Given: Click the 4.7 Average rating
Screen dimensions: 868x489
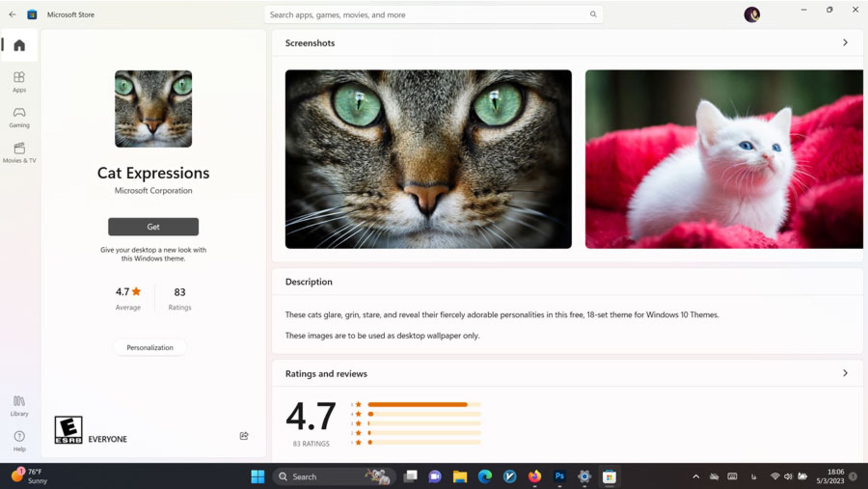Looking at the screenshot, I should (x=128, y=298).
